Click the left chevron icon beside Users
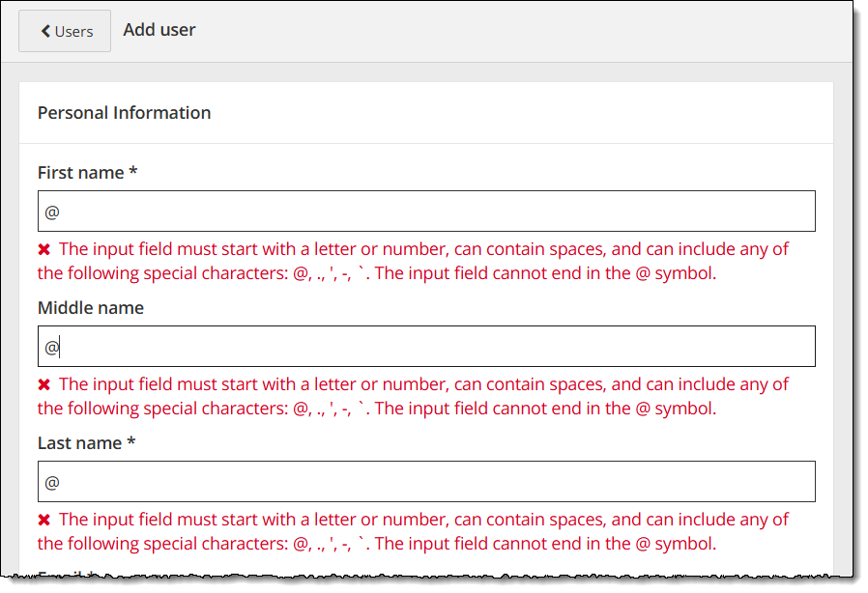Screen dimensions: 868x593 click(x=44, y=31)
